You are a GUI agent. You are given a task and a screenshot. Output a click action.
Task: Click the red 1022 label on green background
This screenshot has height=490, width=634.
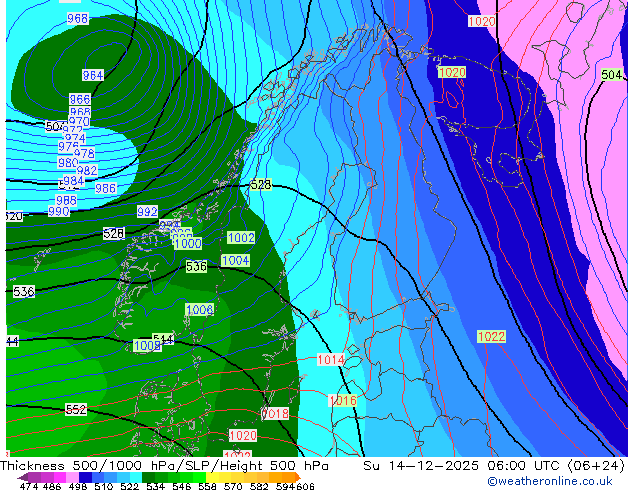[492, 336]
